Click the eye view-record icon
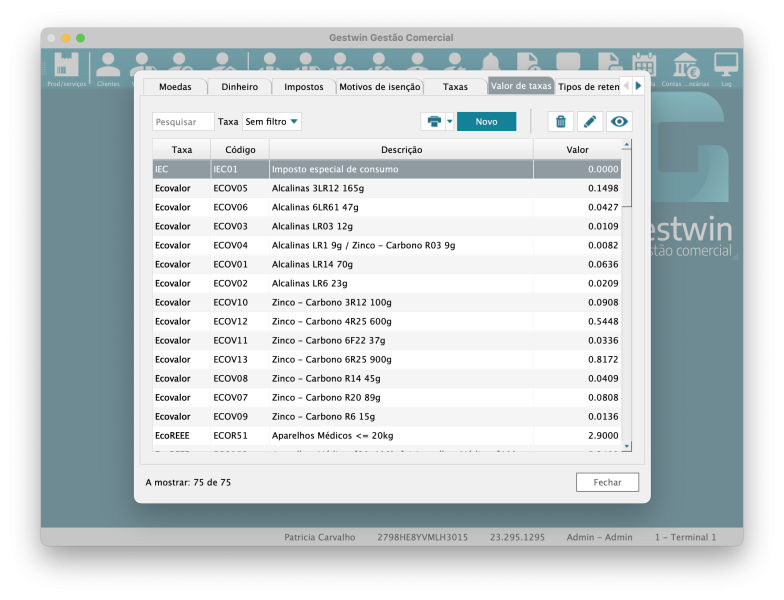This screenshot has height=600, width=784. pos(620,122)
